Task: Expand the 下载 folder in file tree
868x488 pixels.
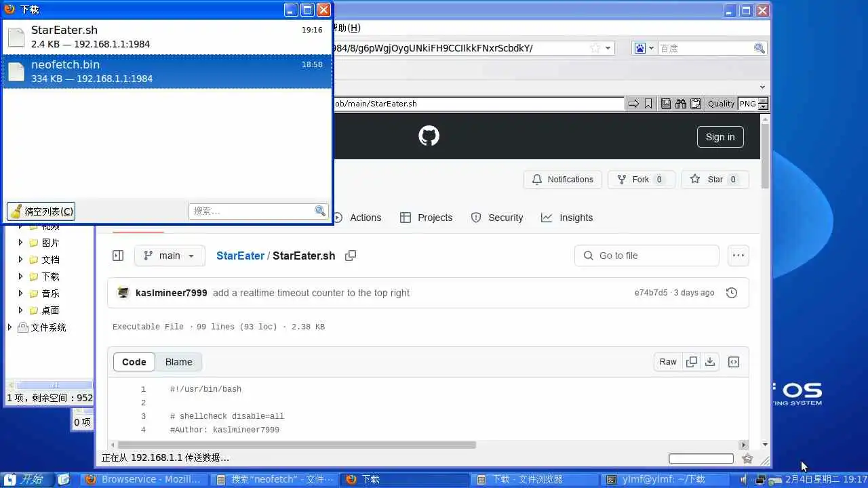Action: click(x=21, y=277)
